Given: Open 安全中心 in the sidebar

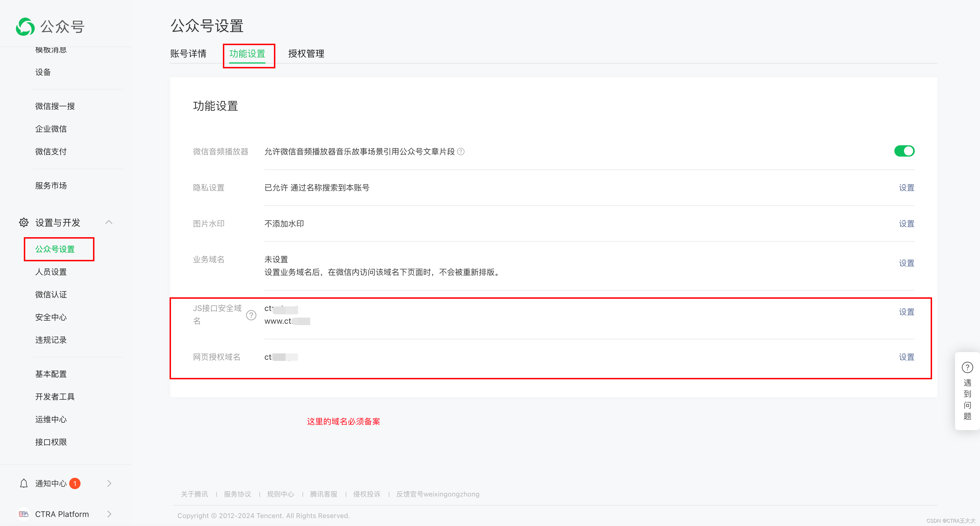Looking at the screenshot, I should tap(51, 317).
